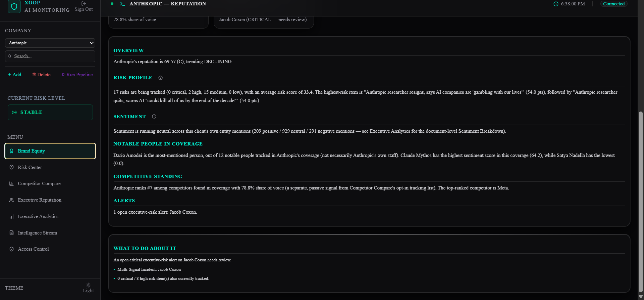
Task: Click the Risk Center shield icon
Action: pos(12,167)
